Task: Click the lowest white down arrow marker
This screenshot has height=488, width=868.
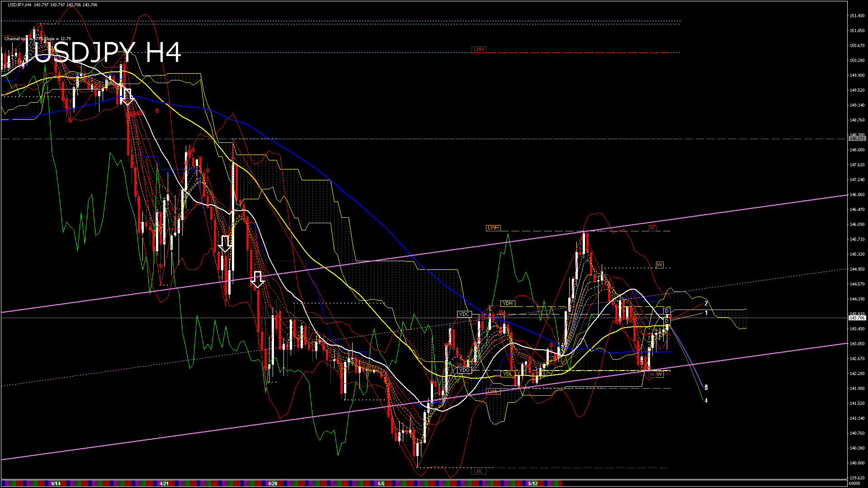Action: pos(258,280)
